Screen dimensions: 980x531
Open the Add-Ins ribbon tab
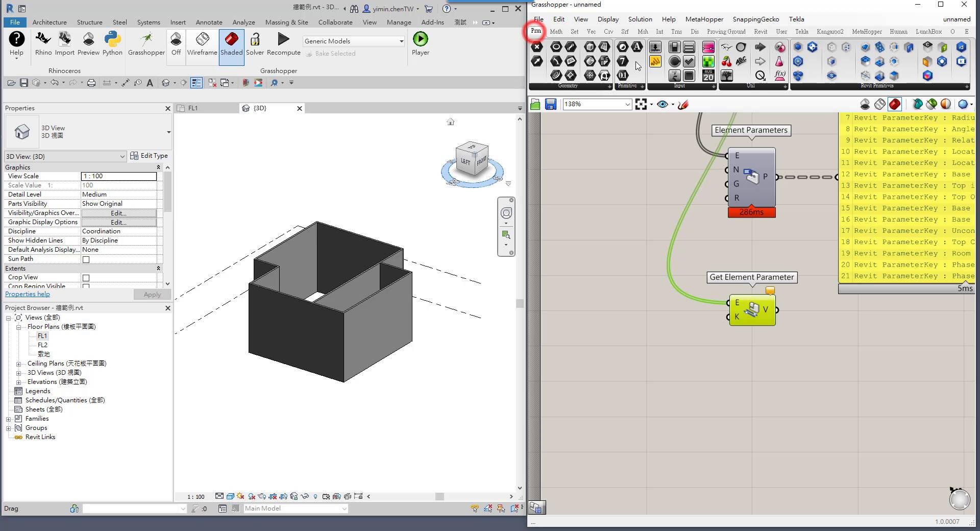tap(432, 22)
